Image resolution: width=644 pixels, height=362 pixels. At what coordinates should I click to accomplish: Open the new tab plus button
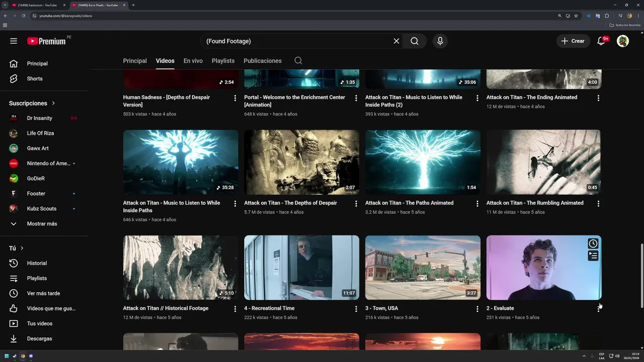pyautogui.click(x=133, y=5)
